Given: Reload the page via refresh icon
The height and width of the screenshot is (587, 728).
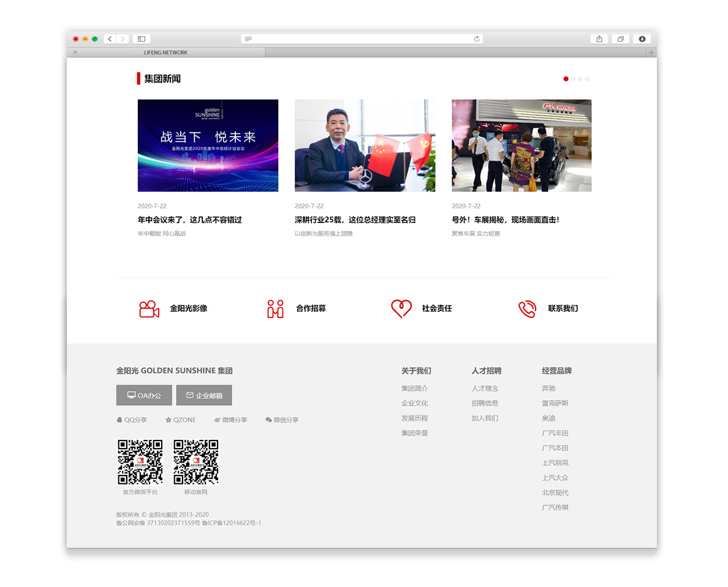Looking at the screenshot, I should (x=477, y=39).
